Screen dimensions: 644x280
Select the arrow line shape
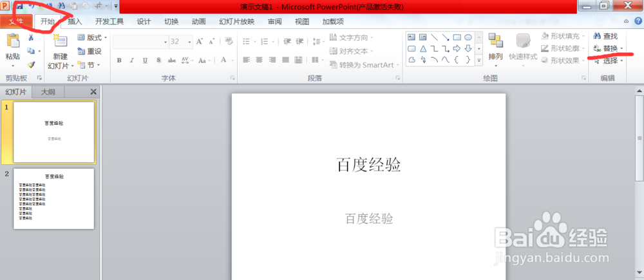(x=446, y=37)
